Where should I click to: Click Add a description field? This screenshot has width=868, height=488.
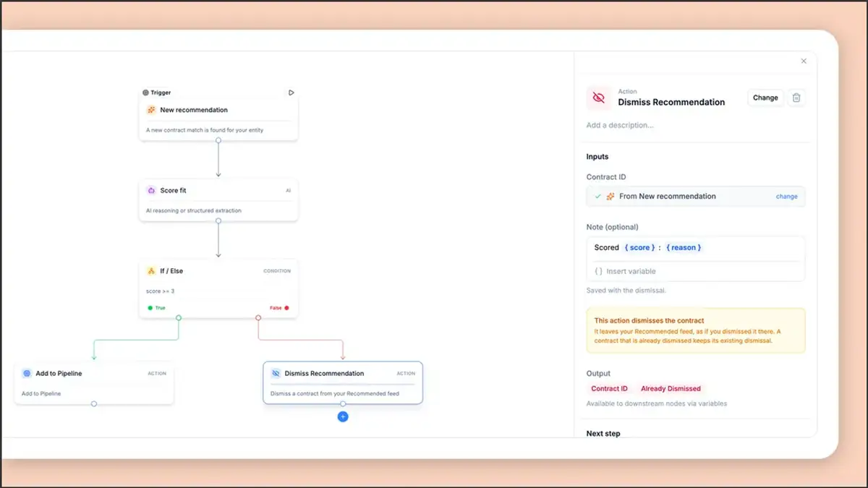pos(620,125)
